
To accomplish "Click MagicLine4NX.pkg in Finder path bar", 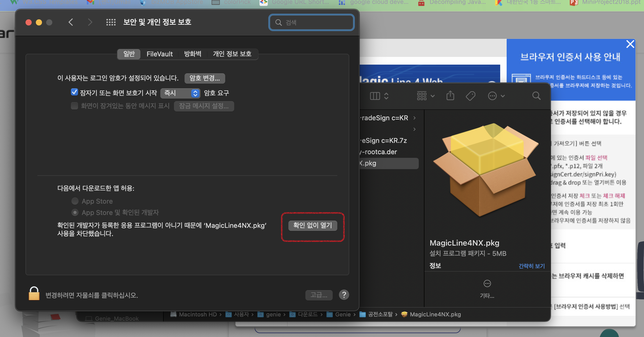I will 431,314.
